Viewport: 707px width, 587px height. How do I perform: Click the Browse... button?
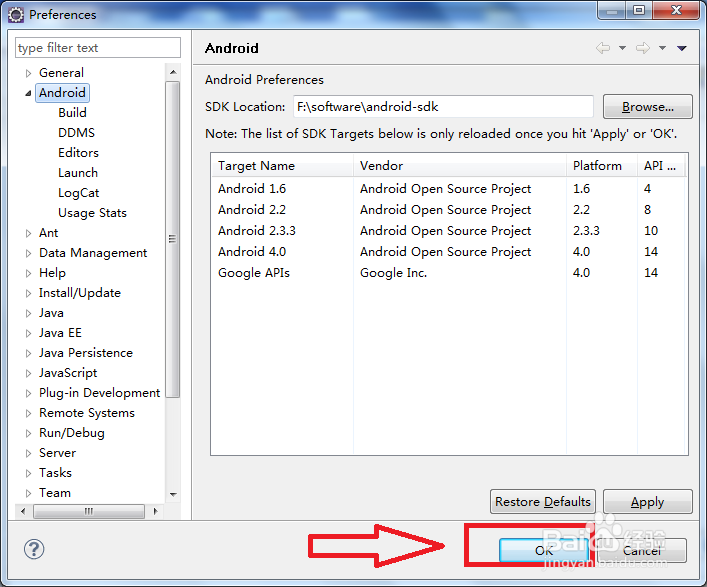click(x=647, y=107)
